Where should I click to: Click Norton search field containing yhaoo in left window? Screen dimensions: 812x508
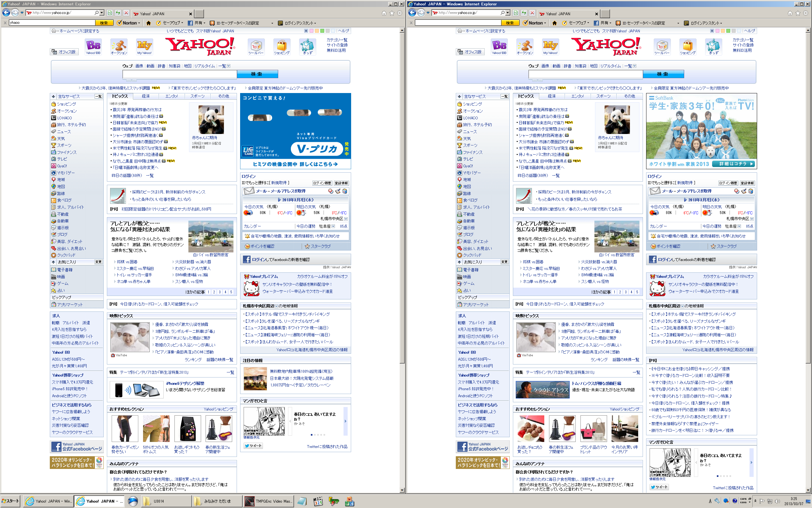[52, 23]
